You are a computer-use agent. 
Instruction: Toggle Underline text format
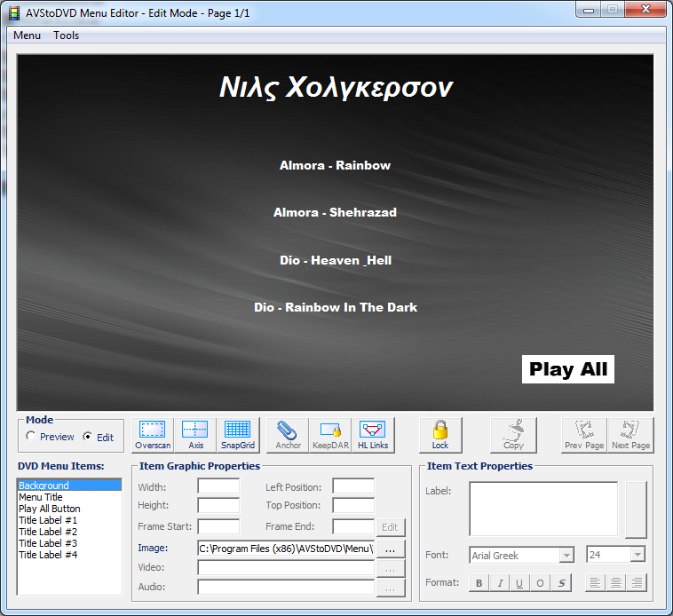coord(519,583)
